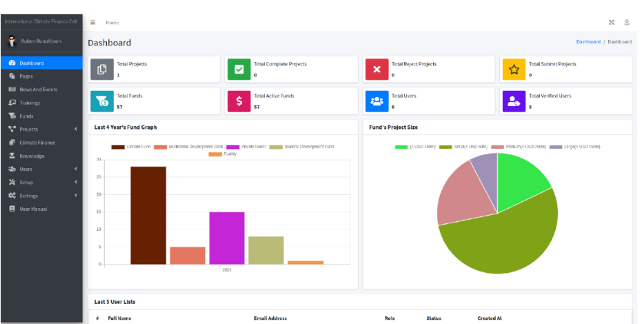The height and width of the screenshot is (324, 644).
Task: Toggle bright green (> USD 250m) legend swatch
Action: (x=401, y=147)
